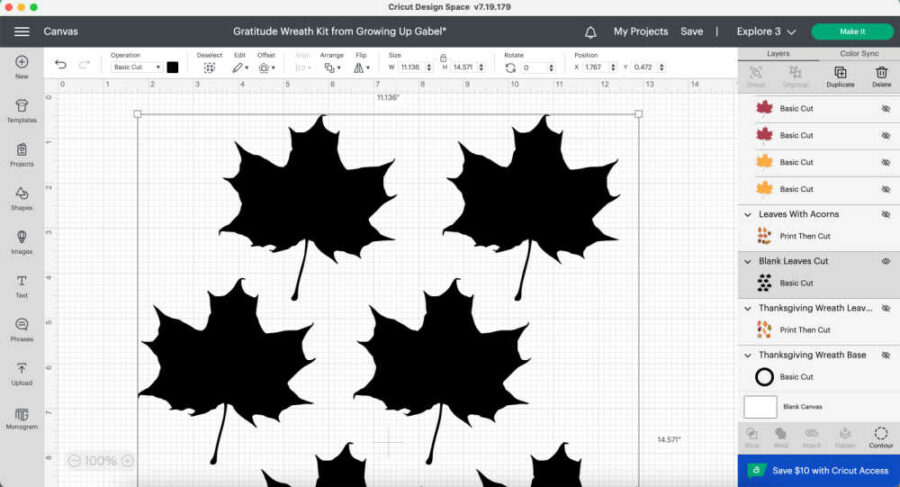Open the Explore 3 machine dropdown
This screenshot has height=487, width=900.
pos(766,32)
